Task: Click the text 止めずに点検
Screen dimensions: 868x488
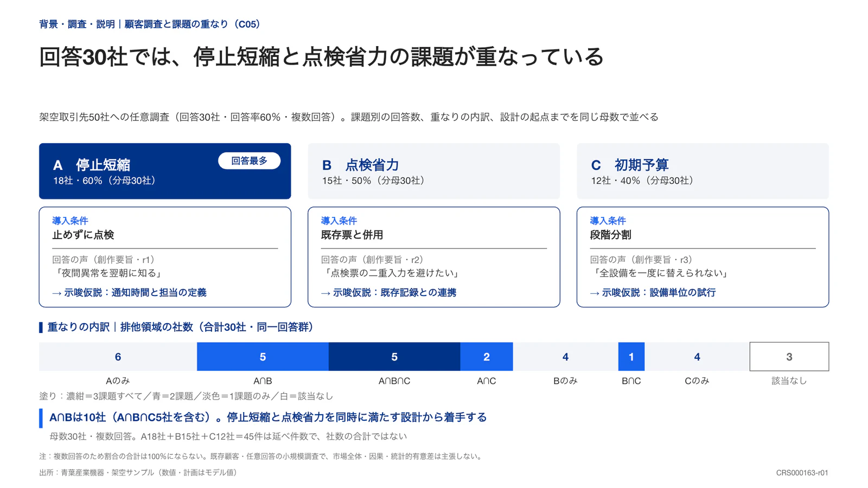Action: 83,235
